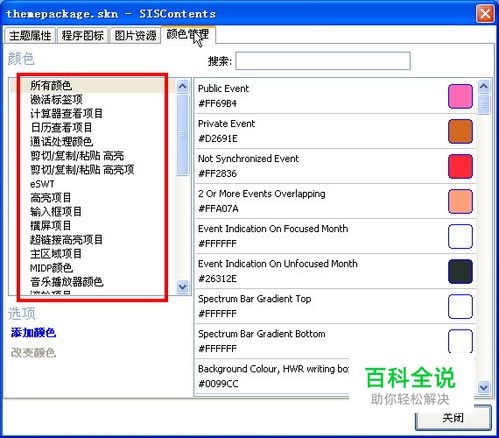The width and height of the screenshot is (499, 438).
Task: Select 音乐播放器颜色 category
Action: point(67,282)
